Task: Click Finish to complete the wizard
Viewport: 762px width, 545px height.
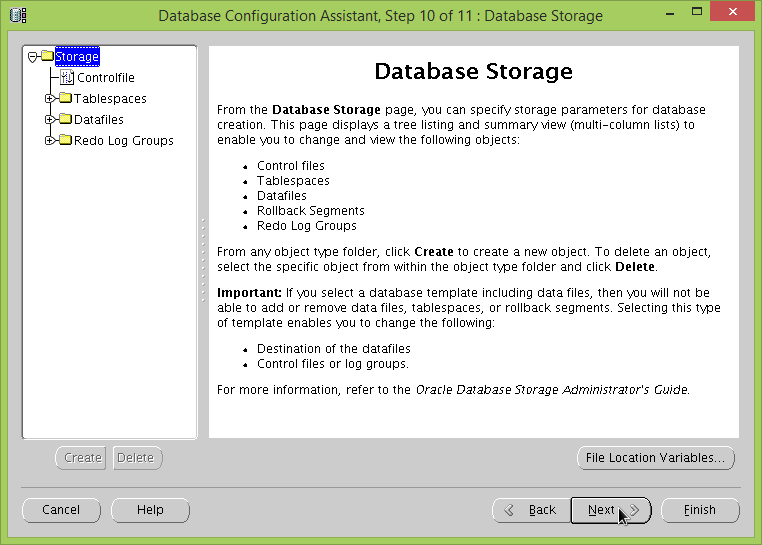Action: pos(700,510)
